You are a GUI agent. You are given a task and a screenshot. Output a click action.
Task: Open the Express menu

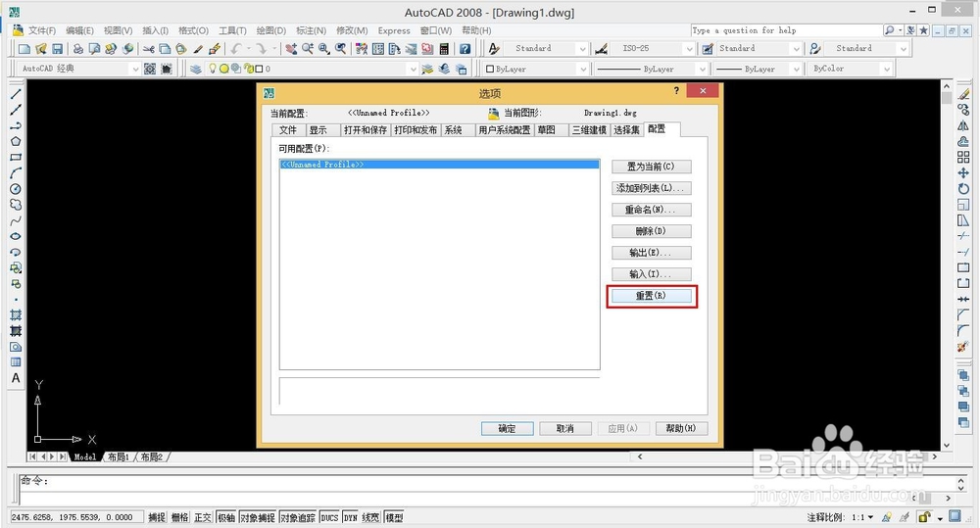(394, 30)
